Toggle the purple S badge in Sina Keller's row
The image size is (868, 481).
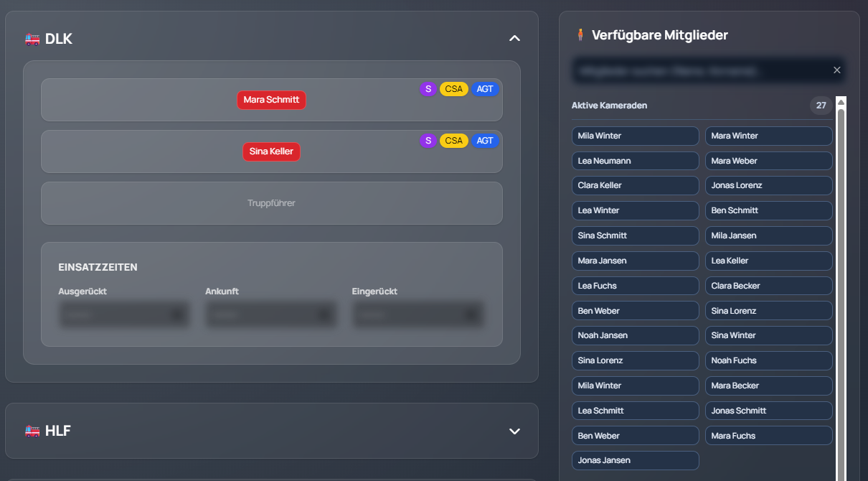(428, 141)
